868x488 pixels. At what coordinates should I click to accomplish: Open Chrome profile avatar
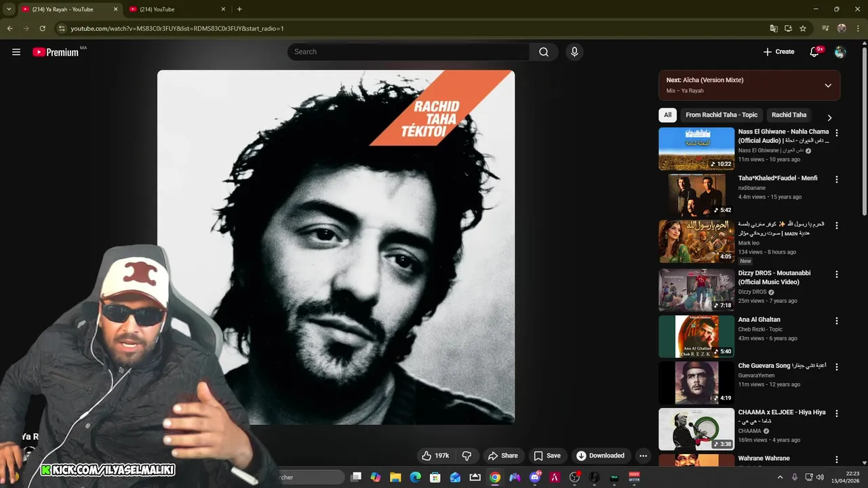pos(842,28)
